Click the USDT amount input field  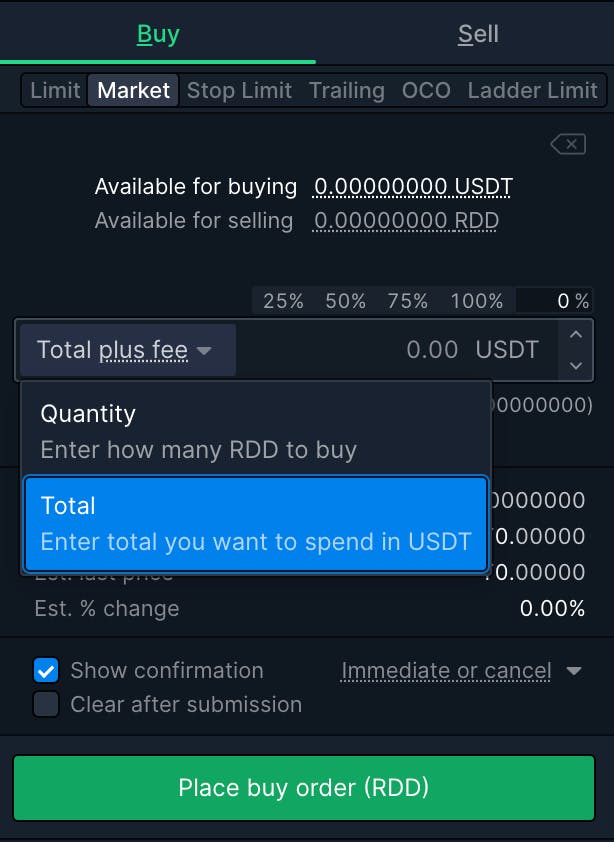pos(400,350)
